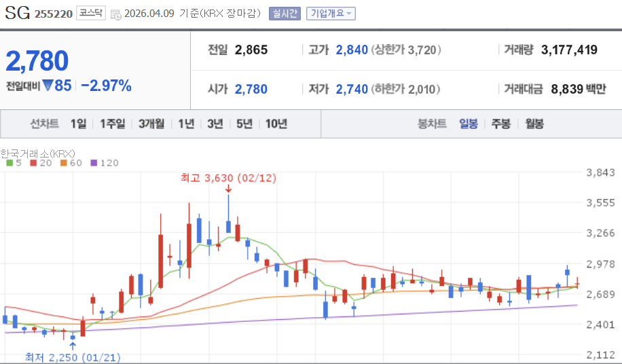The width and height of the screenshot is (622, 364).
Task: Click the red 20-day average legend swatch
Action: 33,163
